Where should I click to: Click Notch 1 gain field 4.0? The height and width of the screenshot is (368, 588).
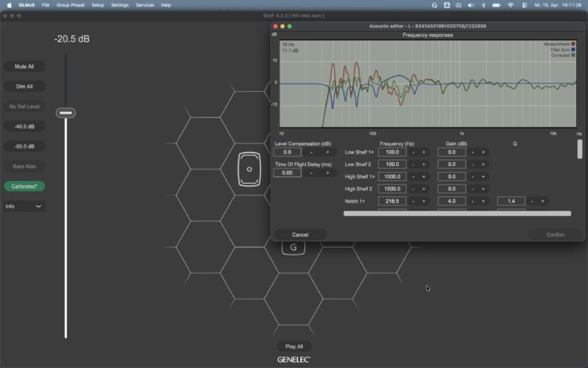(x=451, y=201)
